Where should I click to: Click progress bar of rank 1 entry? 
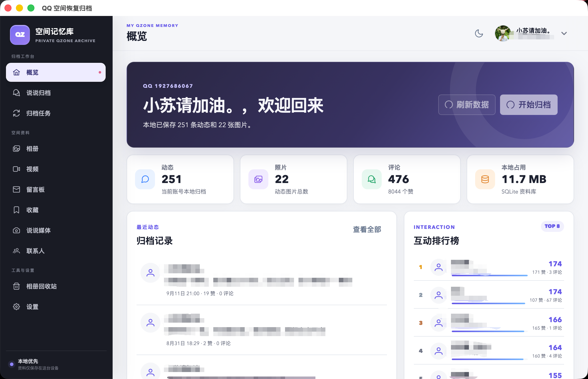[x=490, y=275]
